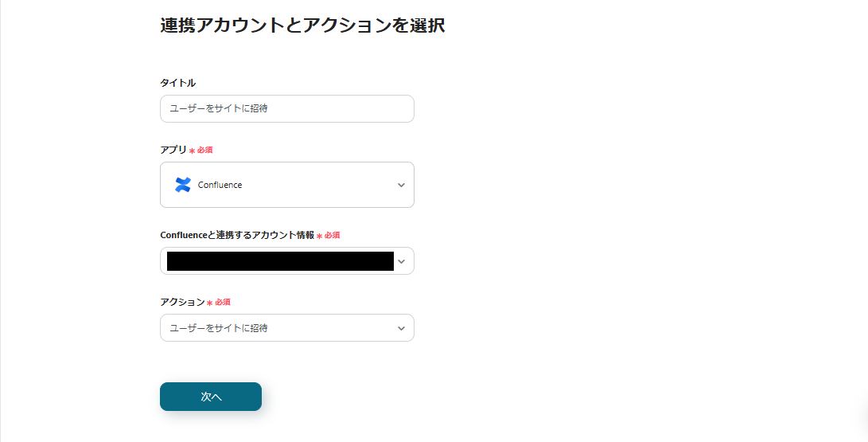Screen dimensions: 868x442
Task: Click the アクション field label
Action: click(x=182, y=303)
